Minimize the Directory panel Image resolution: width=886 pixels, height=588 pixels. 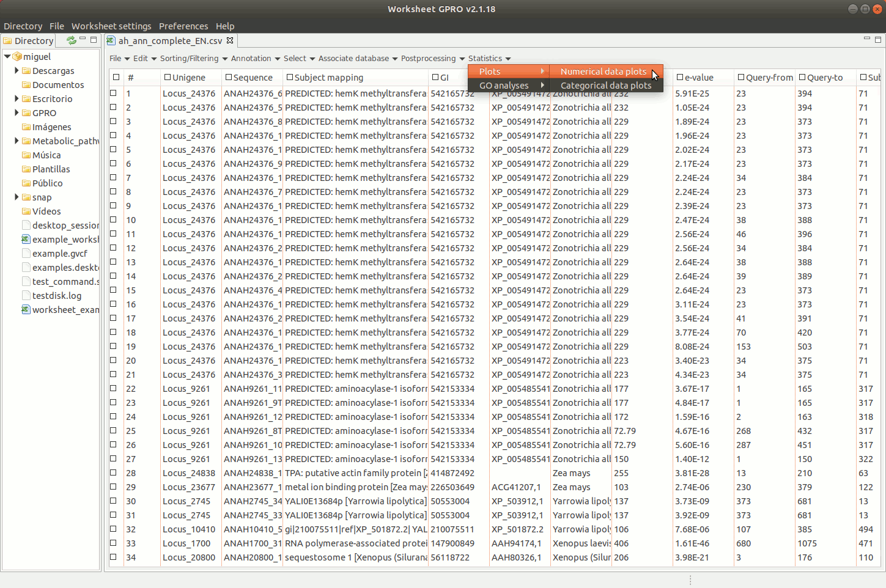83,40
